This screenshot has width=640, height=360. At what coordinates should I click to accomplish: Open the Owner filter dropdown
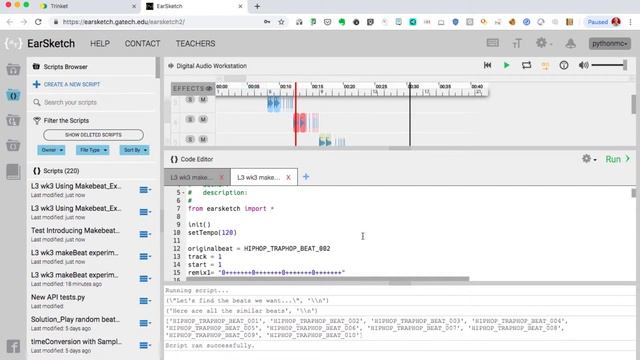(51, 150)
